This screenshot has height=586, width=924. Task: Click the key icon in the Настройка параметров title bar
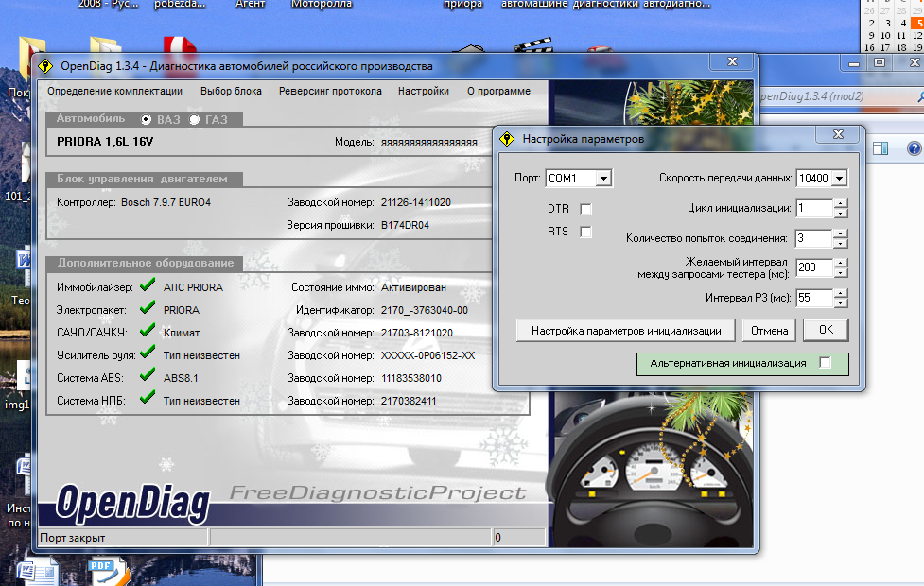point(507,139)
